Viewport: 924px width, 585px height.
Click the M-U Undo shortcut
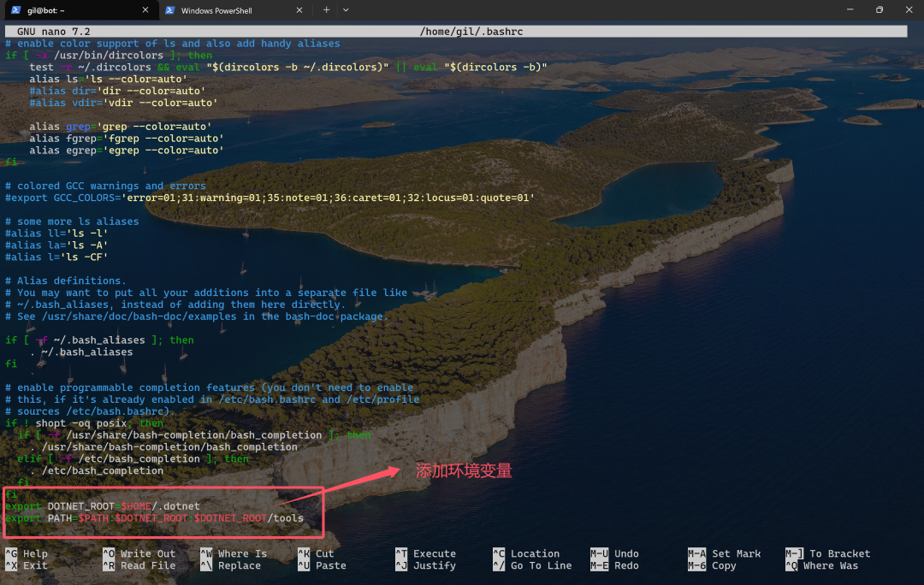[614, 553]
